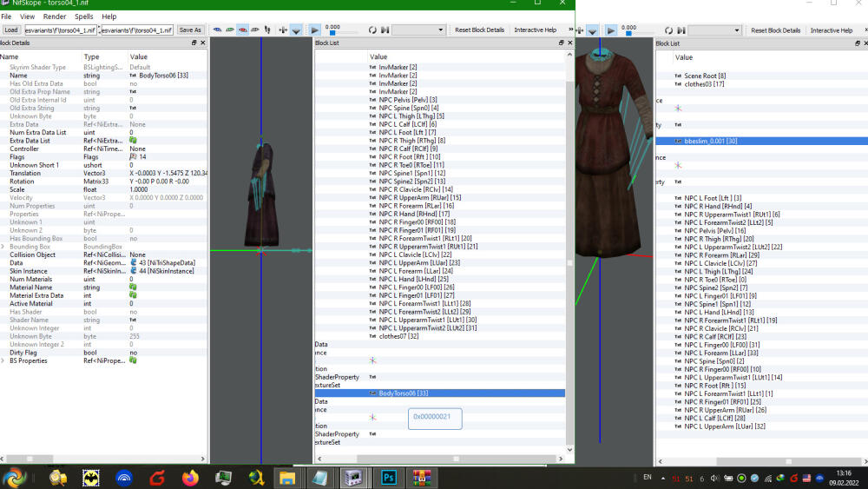Open the View menu
This screenshot has height=489, width=868.
click(x=27, y=17)
